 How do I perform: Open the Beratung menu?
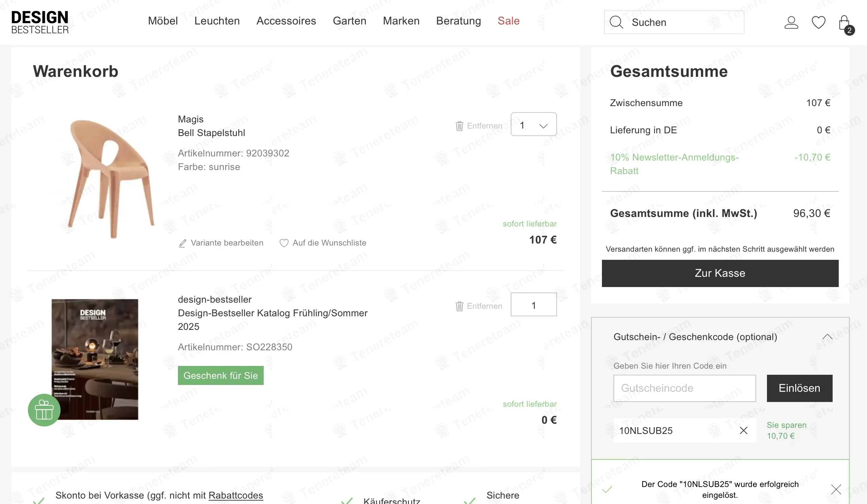459,21
